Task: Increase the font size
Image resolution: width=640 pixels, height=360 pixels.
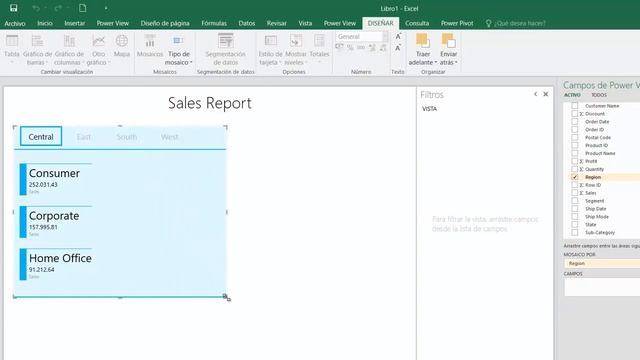Action: (x=398, y=37)
